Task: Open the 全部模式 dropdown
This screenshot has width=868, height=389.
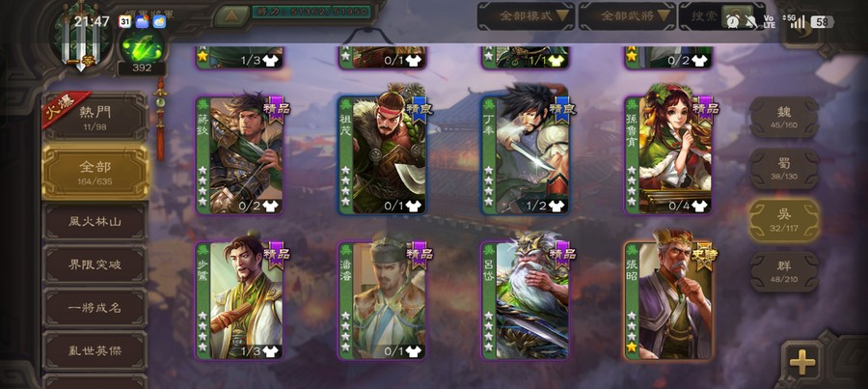Action: coord(526,16)
